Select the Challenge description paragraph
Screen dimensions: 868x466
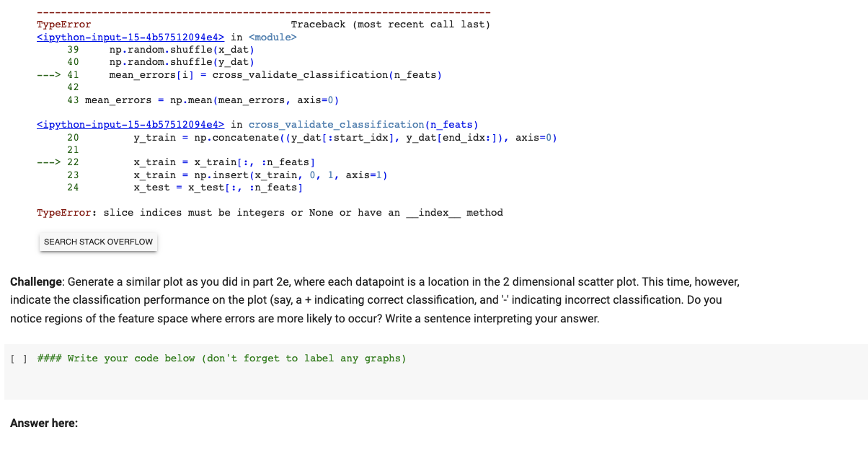374,299
